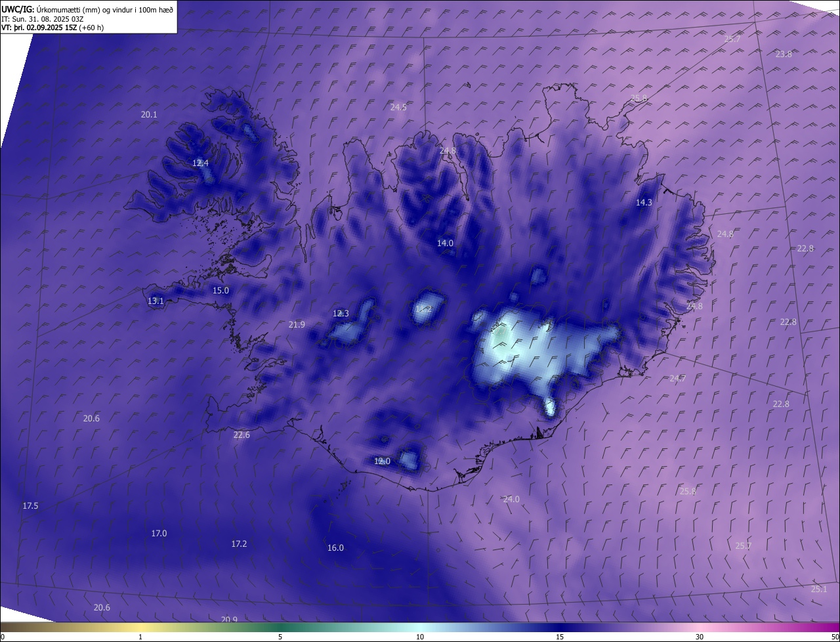Click the 12.0 value in south Iceland
The height and width of the screenshot is (642, 840).
382,461
